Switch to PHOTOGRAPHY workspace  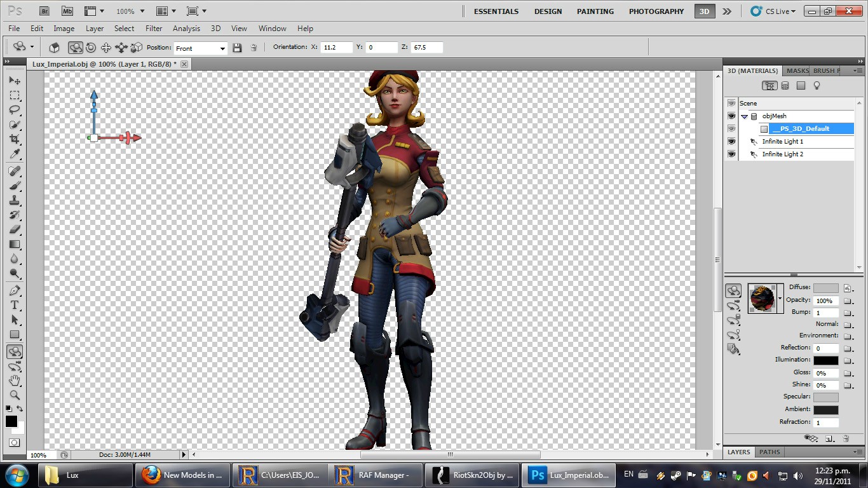[656, 11]
